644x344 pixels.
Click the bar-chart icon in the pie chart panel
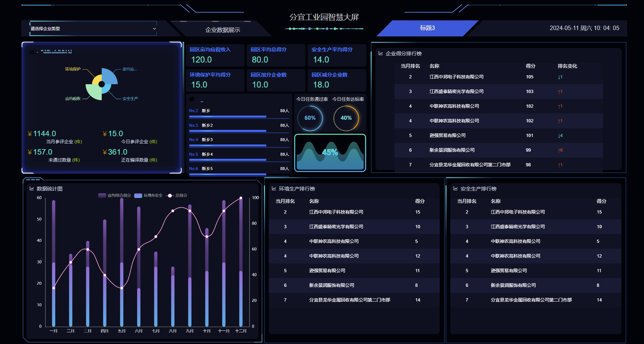[32, 52]
